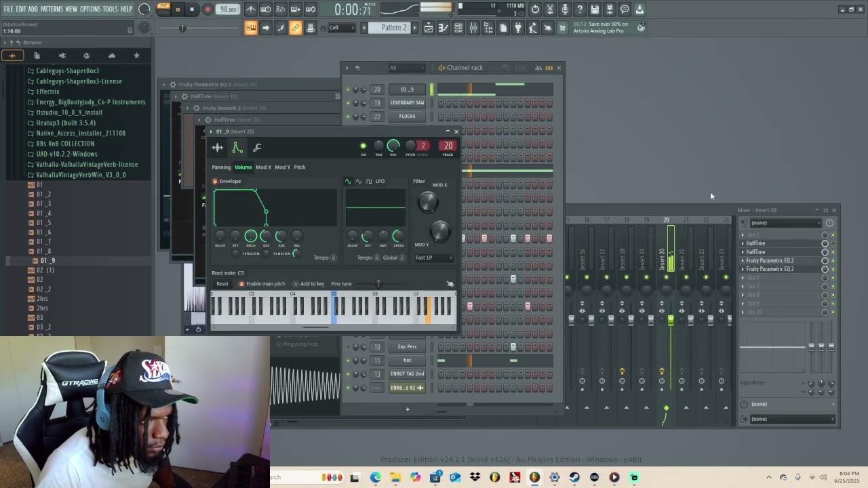Toggle the countdown before recording icon
This screenshot has height=488, width=868.
pyautogui.click(x=281, y=9)
